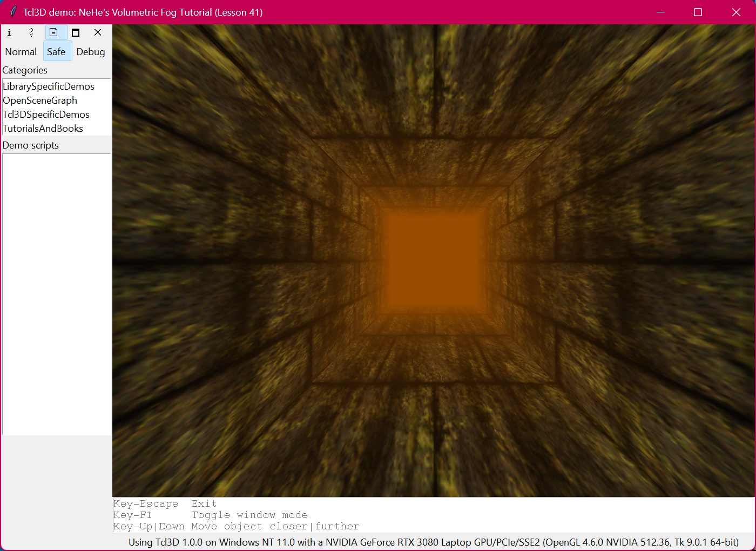Click inside the empty Demo scripts list
This screenshot has width=756, height=551.
[x=56, y=294]
